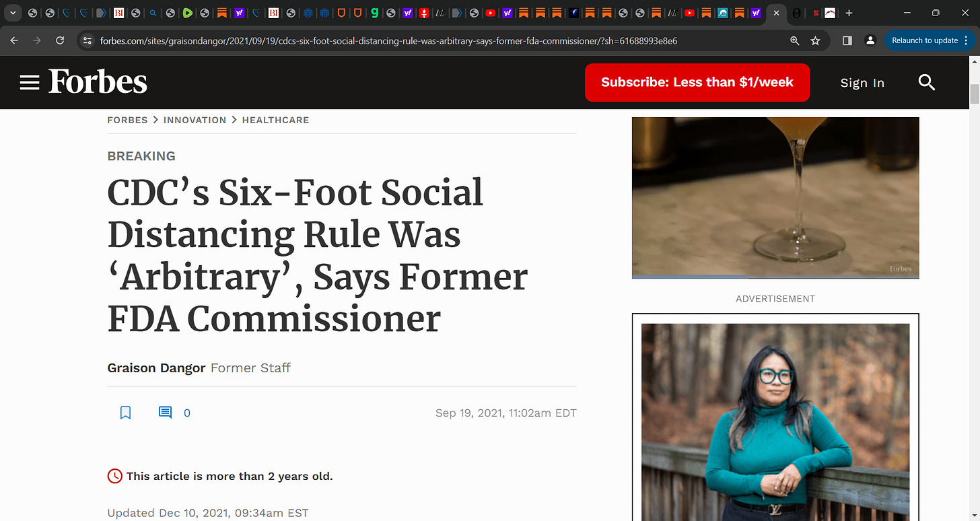Screen dimensions: 980x521
Task: Open the zoom magnifier in address bar
Action: (795, 40)
